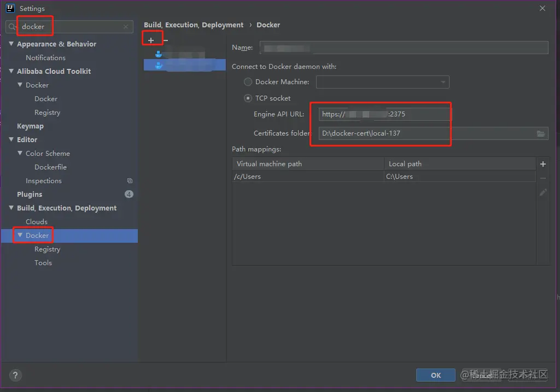The image size is (560, 392).
Task: Click the Virtual machine path column header
Action: (x=308, y=164)
